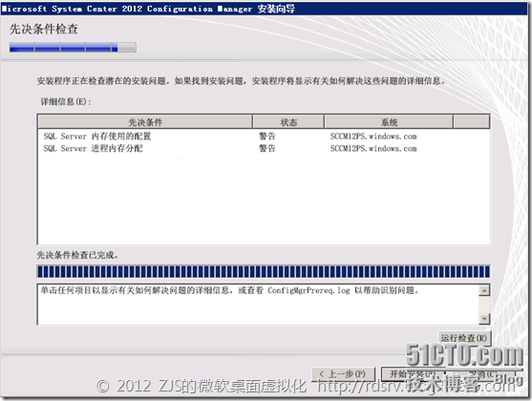Click SCCM12PS.windows.com in 内存使用的配置 row
Image resolution: width=532 pixels, height=401 pixels.
tap(373, 137)
